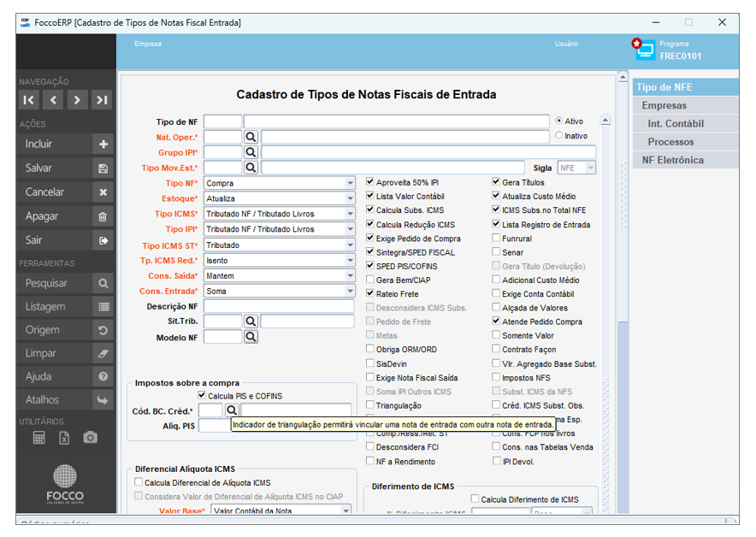The width and height of the screenshot is (756, 537).
Task: Click the Pesquisar tool button
Action: coord(65,283)
